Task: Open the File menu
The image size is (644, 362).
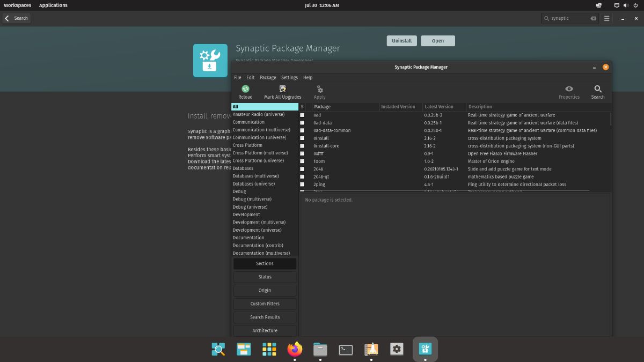Action: (x=237, y=77)
